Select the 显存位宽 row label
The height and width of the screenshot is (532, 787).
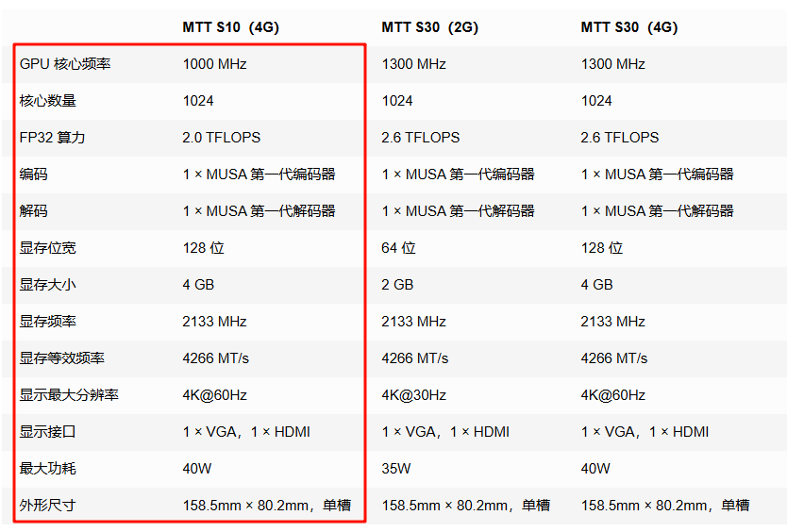point(47,248)
